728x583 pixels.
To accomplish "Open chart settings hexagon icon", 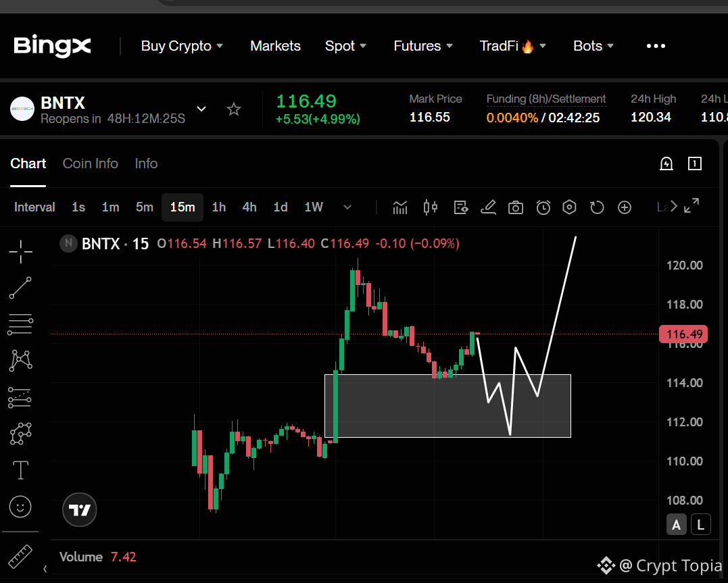I will coord(569,207).
